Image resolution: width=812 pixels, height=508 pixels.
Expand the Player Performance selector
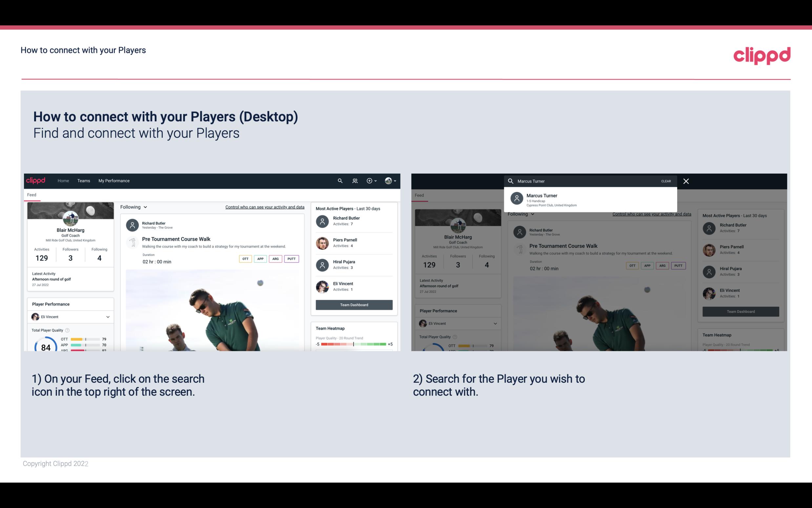click(108, 317)
